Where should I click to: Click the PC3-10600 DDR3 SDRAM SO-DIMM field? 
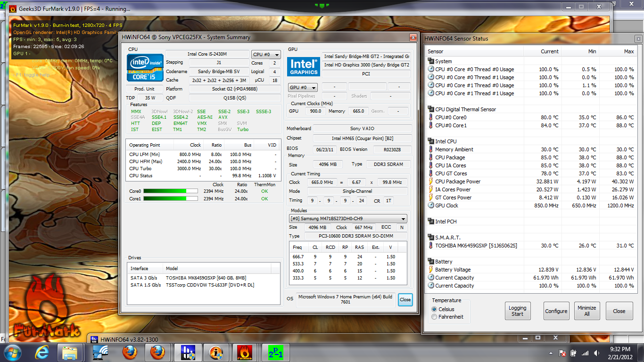coord(355,236)
